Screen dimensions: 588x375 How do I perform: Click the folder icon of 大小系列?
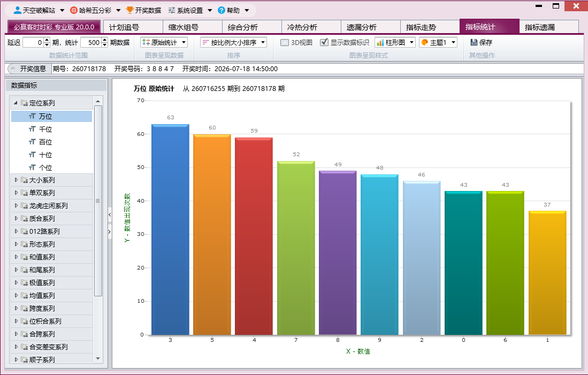[25, 180]
